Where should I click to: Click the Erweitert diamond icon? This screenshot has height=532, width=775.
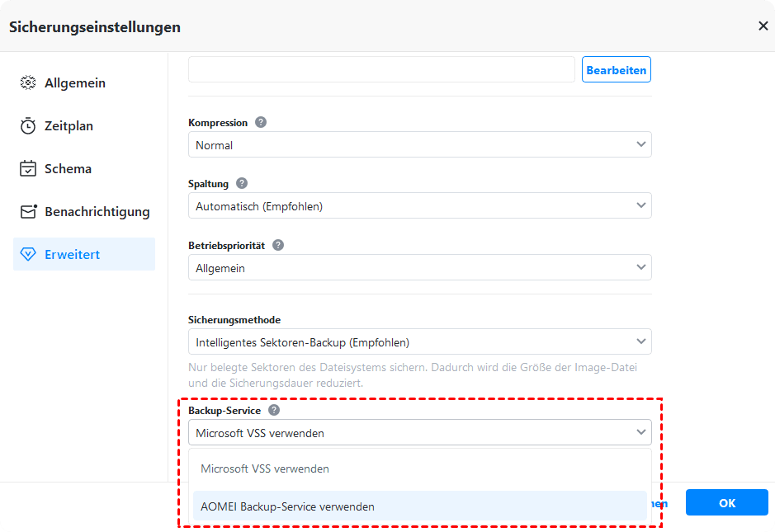point(28,255)
